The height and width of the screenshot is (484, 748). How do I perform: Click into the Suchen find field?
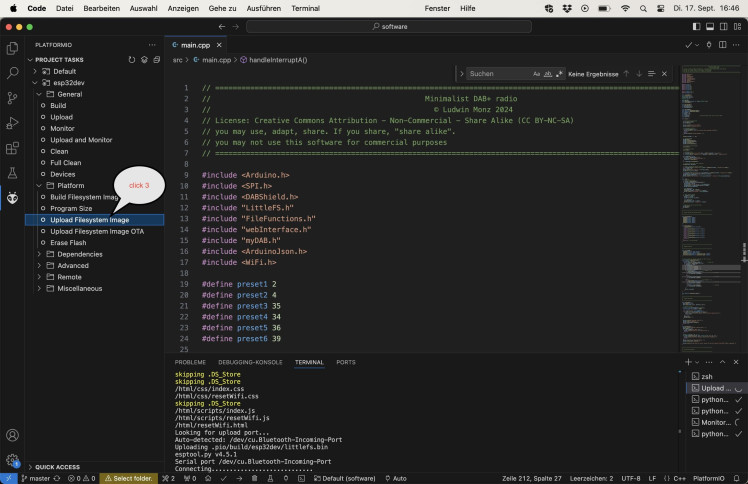tap(497, 74)
